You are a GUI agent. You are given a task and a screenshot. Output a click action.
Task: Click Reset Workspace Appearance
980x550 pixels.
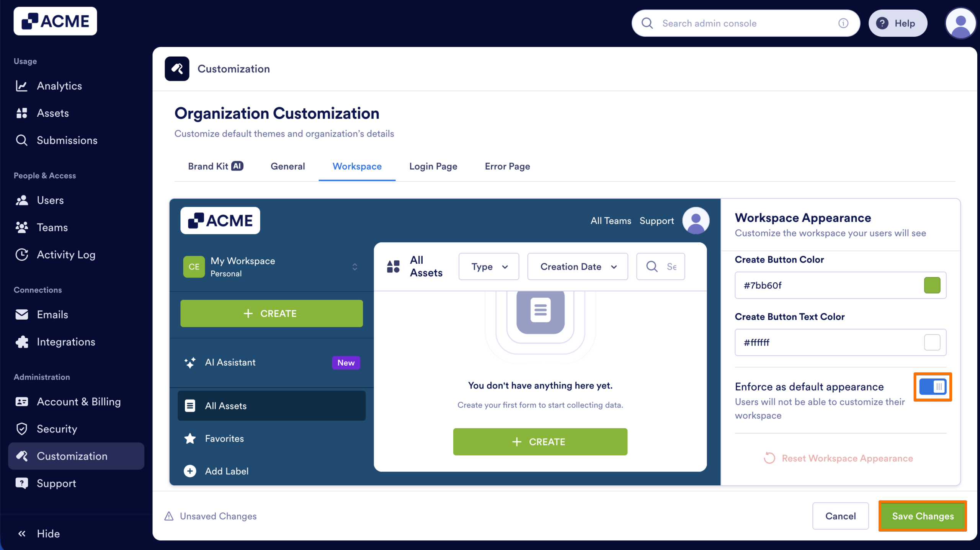838,458
